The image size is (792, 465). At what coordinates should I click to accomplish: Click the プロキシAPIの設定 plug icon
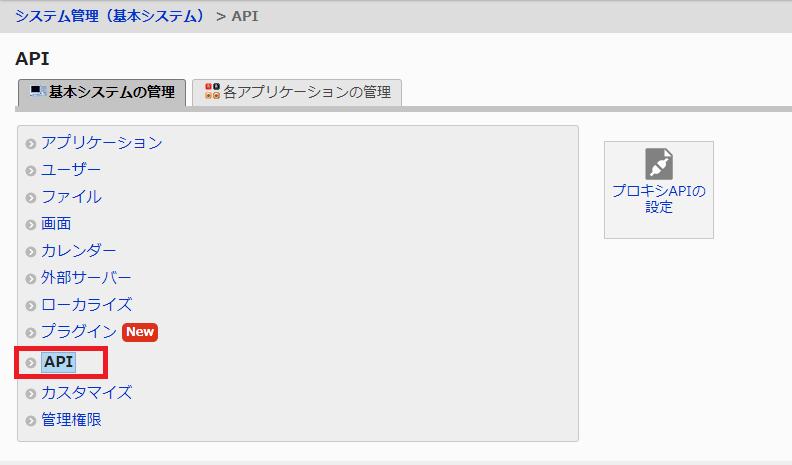pyautogui.click(x=659, y=164)
